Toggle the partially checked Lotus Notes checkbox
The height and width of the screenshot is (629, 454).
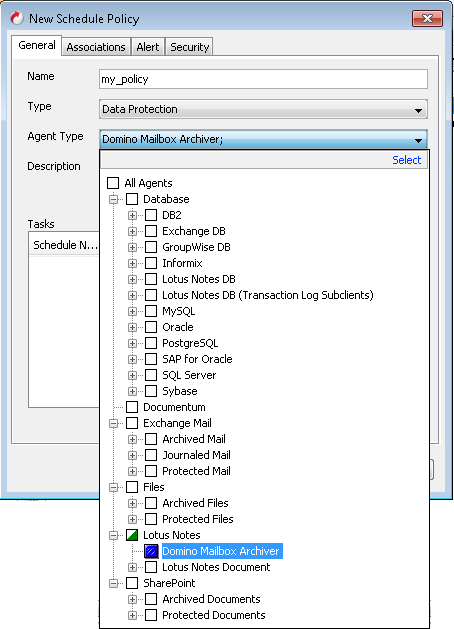coord(132,535)
